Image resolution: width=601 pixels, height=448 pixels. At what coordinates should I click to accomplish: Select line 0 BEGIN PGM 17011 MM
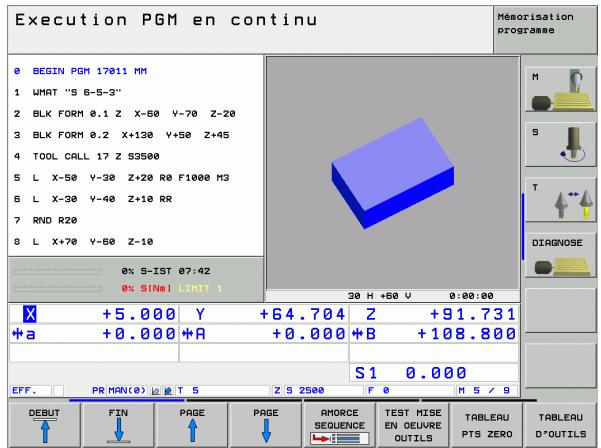[80, 71]
